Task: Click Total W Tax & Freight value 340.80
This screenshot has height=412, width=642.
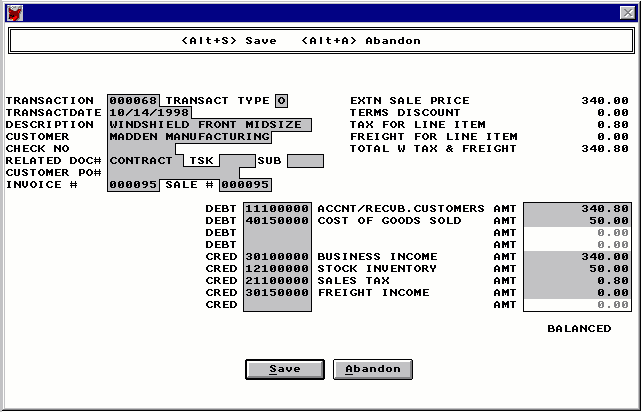Action: click(605, 149)
